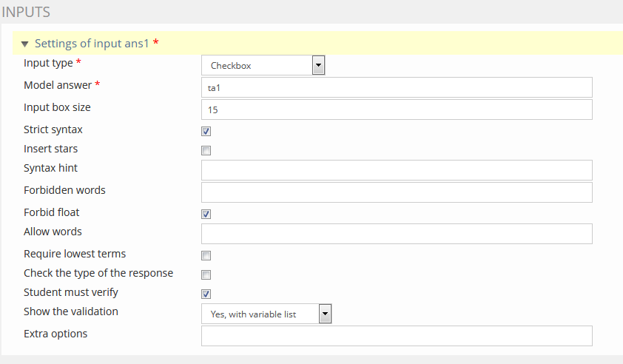This screenshot has height=364, width=623.
Task: Uncheck Student must verify checkbox
Action: click(x=206, y=294)
